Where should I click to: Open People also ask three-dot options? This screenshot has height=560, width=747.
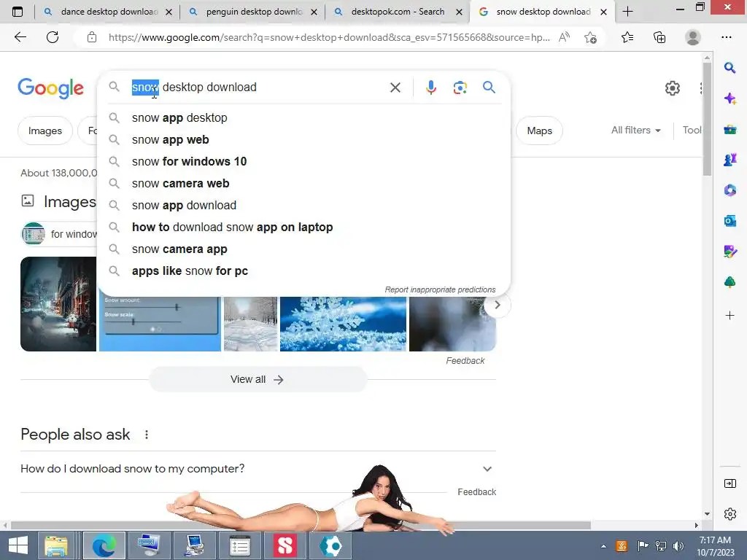146,435
